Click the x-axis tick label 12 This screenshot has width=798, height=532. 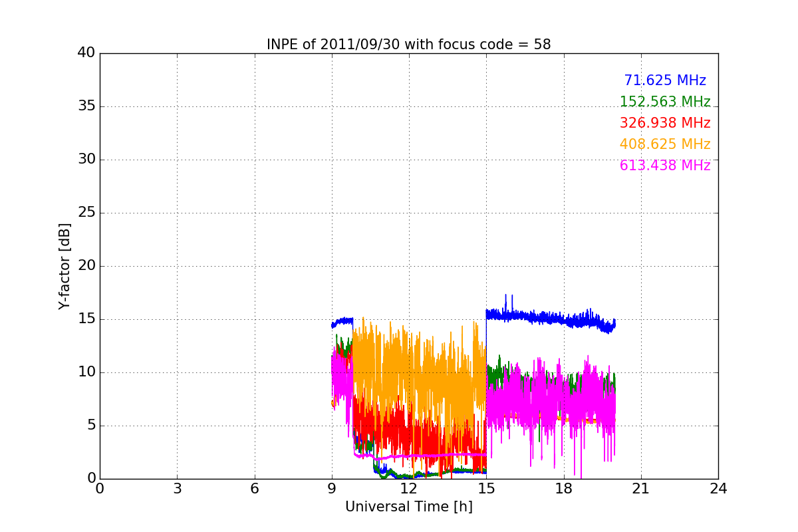(409, 489)
